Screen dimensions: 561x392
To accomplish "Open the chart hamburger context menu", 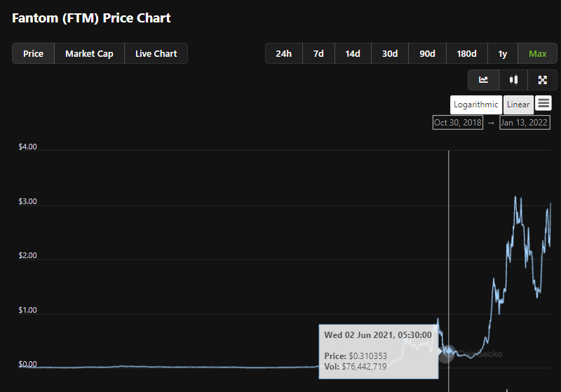I will click(x=543, y=104).
